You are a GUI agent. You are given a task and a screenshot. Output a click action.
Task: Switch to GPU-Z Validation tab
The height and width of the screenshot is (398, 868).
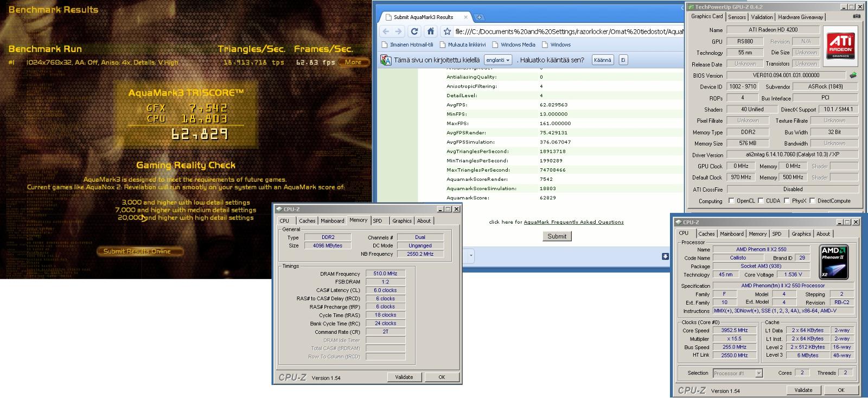[762, 17]
